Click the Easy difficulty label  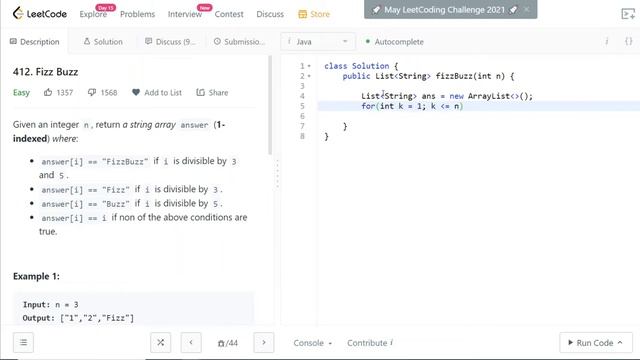(21, 93)
